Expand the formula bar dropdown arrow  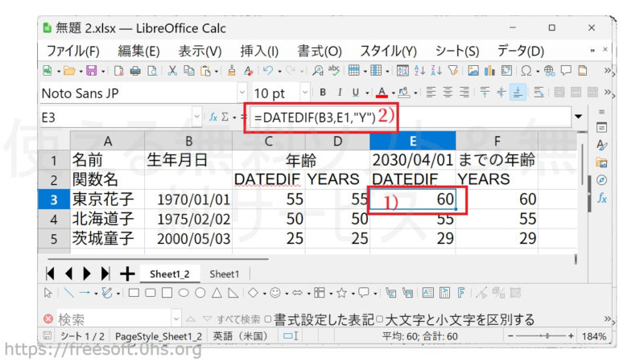[x=578, y=117]
